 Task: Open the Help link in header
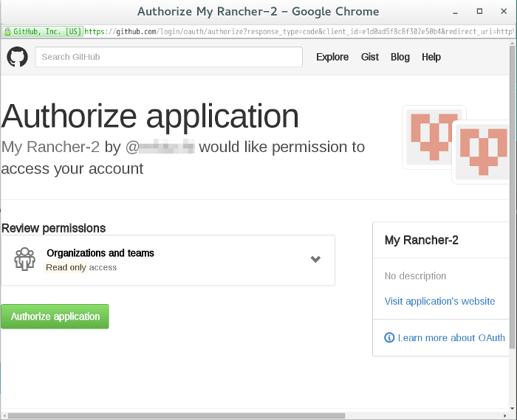(431, 57)
